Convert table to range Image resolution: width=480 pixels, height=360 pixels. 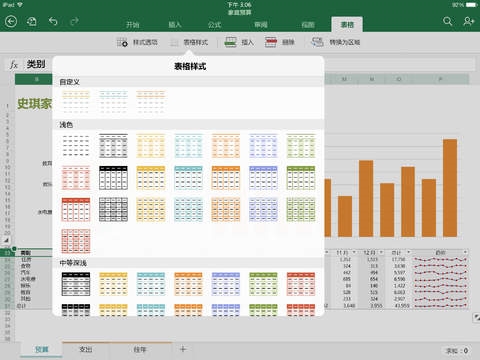tap(336, 42)
